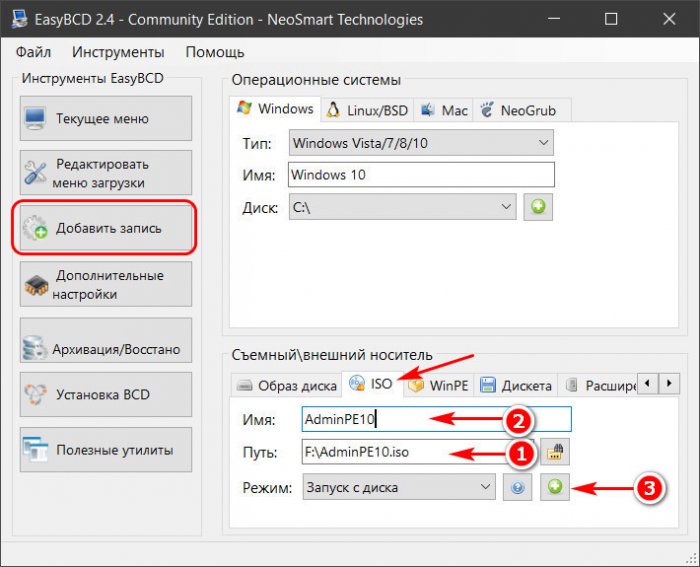Open the Инструменты menu
The width and height of the screenshot is (700, 567).
click(x=118, y=52)
